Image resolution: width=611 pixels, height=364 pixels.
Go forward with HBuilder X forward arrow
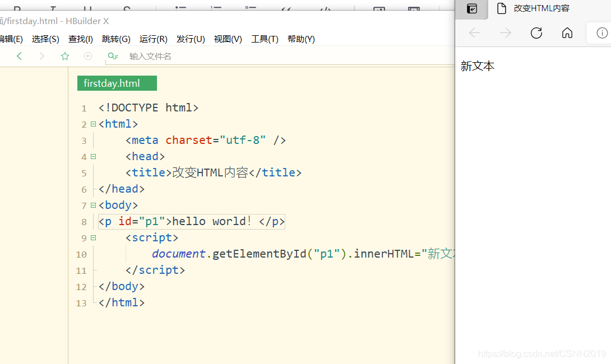click(41, 56)
